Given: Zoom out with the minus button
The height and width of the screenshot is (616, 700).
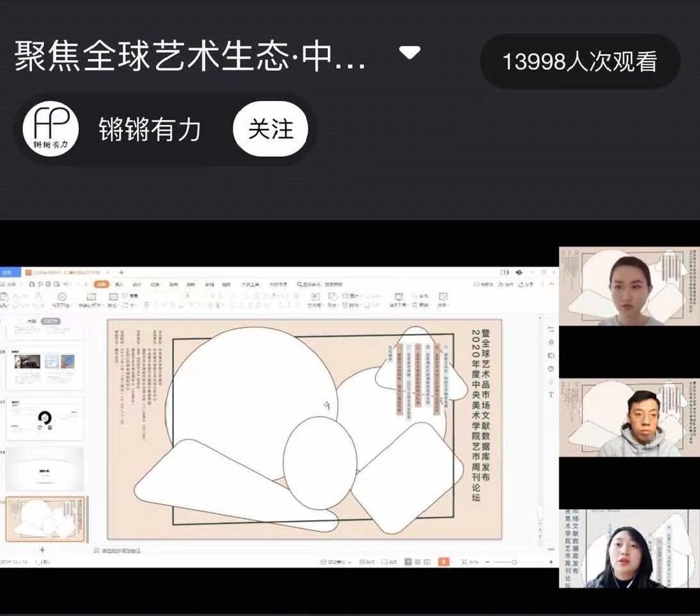Looking at the screenshot, I should [488, 562].
